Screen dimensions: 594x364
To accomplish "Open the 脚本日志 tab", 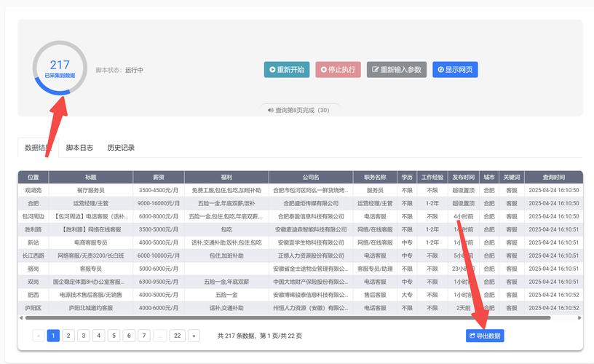I will [x=79, y=147].
